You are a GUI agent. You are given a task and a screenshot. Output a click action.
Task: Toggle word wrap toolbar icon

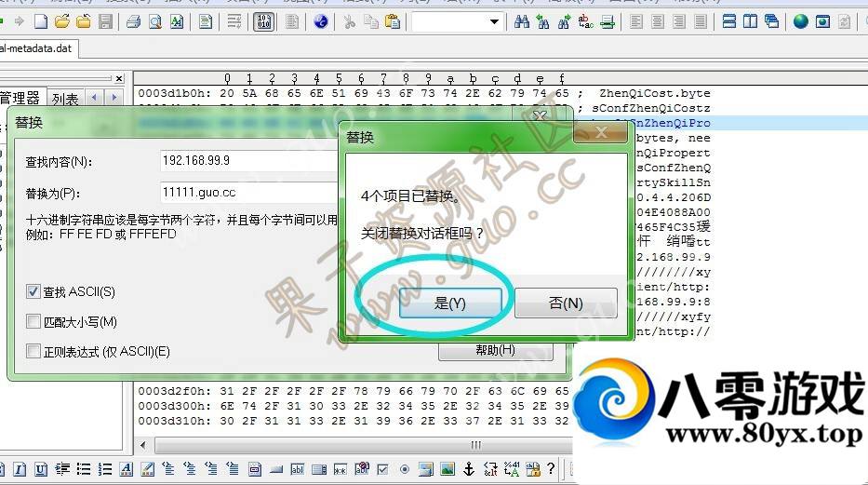click(234, 21)
